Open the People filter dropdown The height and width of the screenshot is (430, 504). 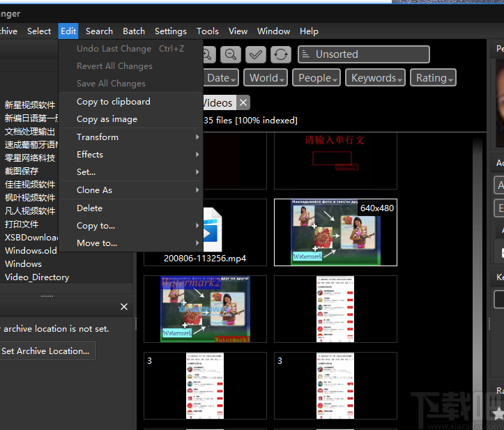(316, 78)
